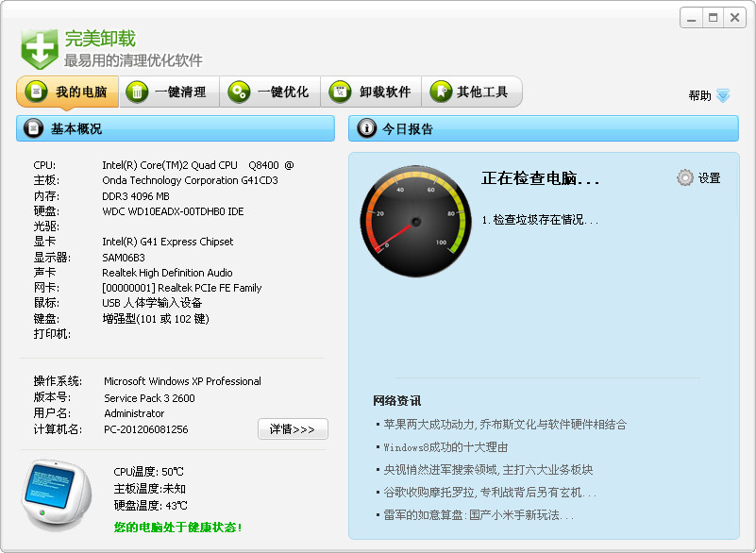Click the mouse value USB 人体学输入设备
Image resolution: width=756 pixels, height=553 pixels.
[152, 303]
